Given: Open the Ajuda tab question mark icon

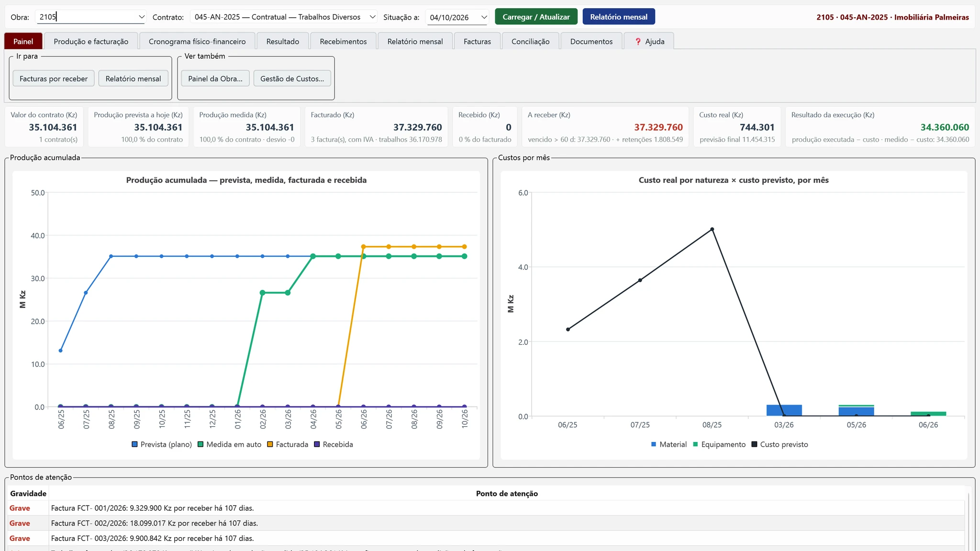Looking at the screenshot, I should 638,42.
